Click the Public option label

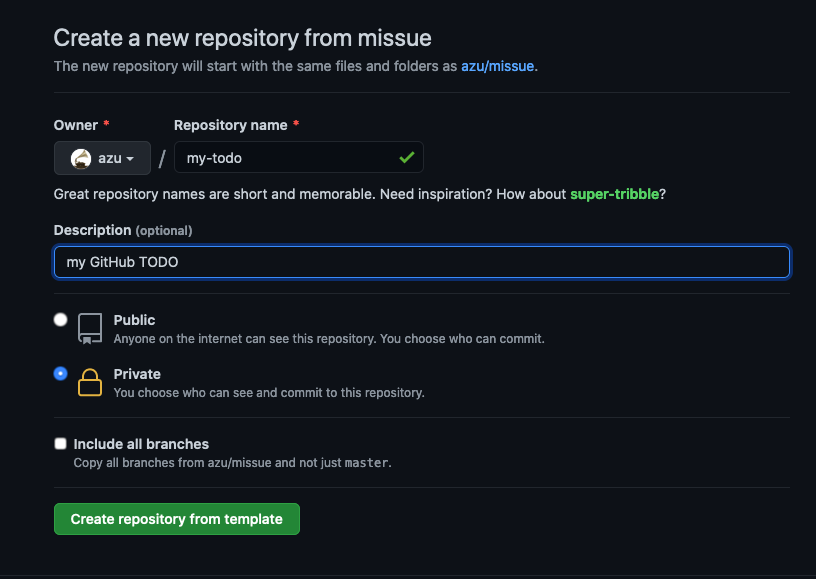coord(134,320)
